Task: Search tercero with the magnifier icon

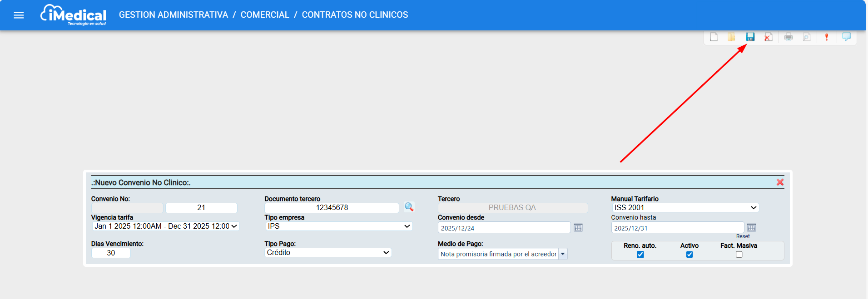Action: (409, 207)
